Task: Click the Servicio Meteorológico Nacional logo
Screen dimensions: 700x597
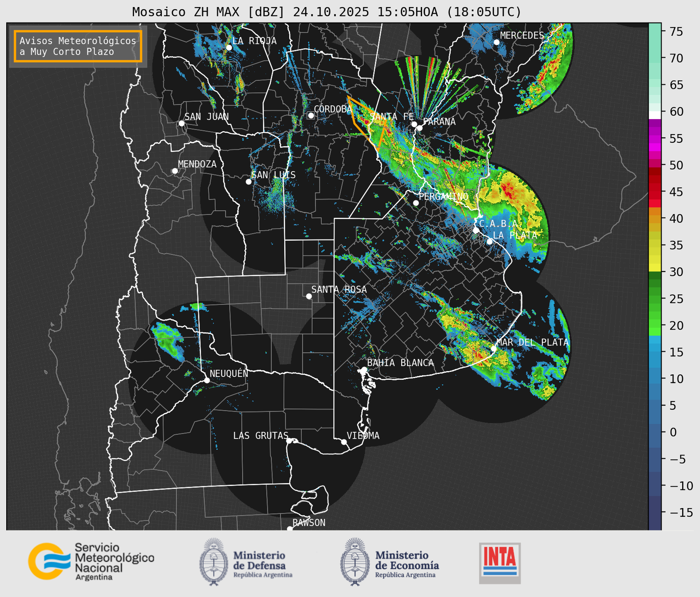Action: click(x=91, y=561)
